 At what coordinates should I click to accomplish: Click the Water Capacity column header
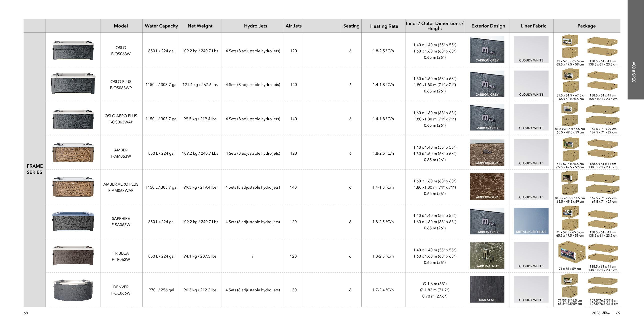pos(161,26)
